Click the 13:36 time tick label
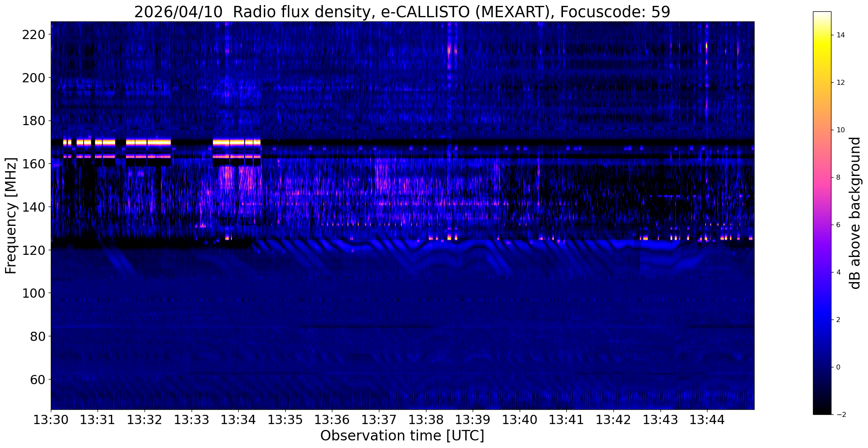868x448 pixels. 332,419
